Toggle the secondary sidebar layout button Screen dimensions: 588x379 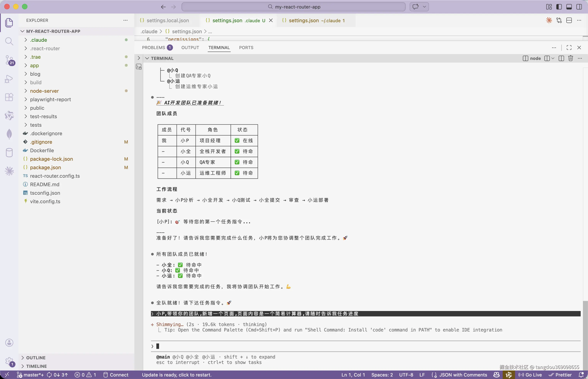point(579,7)
